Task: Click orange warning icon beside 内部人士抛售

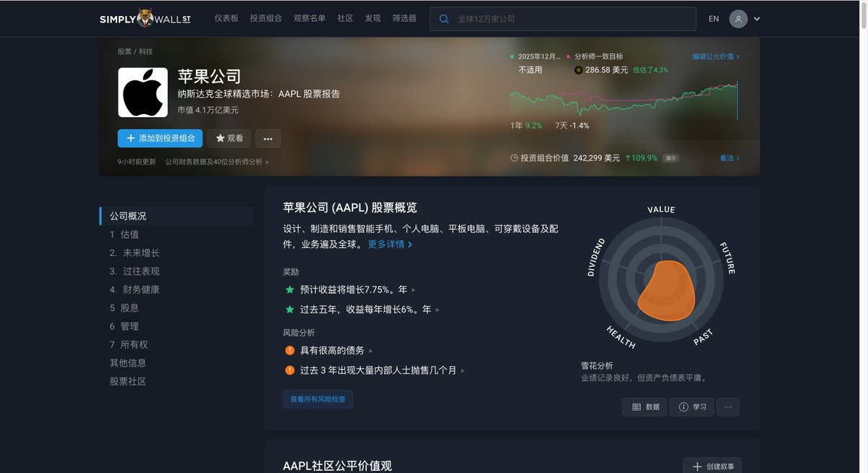Action: (289, 370)
